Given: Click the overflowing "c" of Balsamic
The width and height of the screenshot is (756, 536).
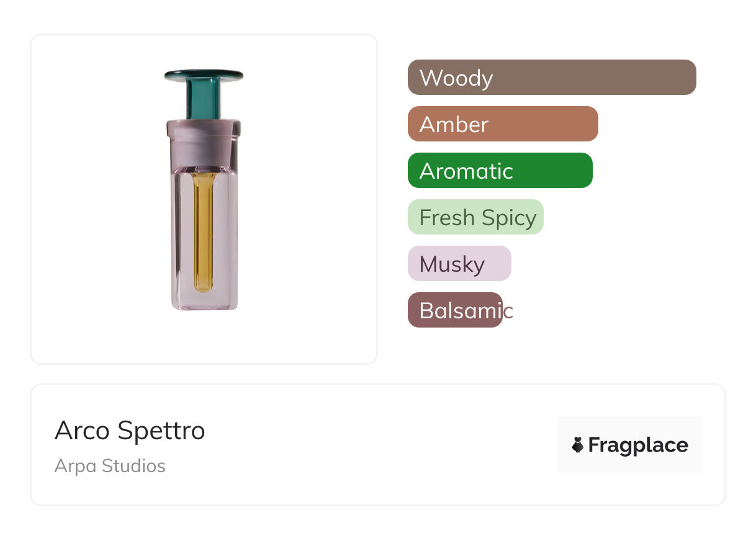Looking at the screenshot, I should tap(508, 311).
